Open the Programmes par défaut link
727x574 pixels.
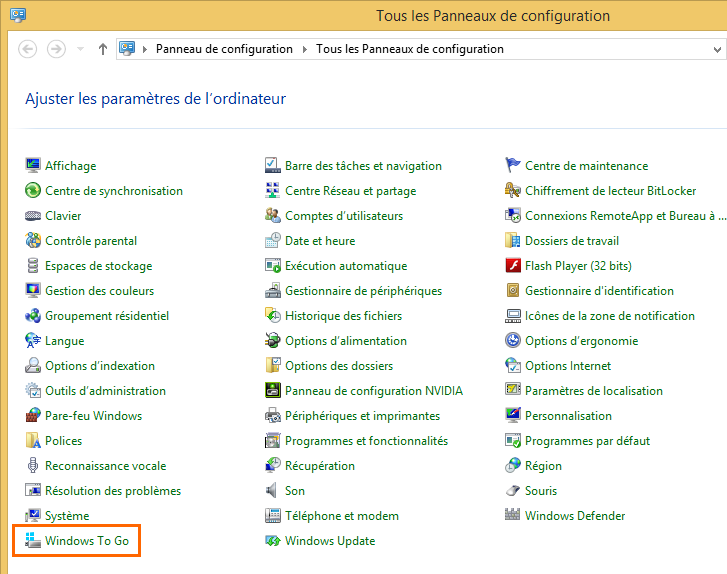587,441
